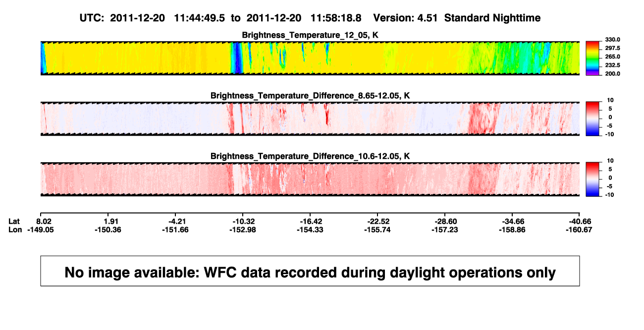
Task: Click the 10.6-12.05 difference image strip
Action: tap(310, 179)
